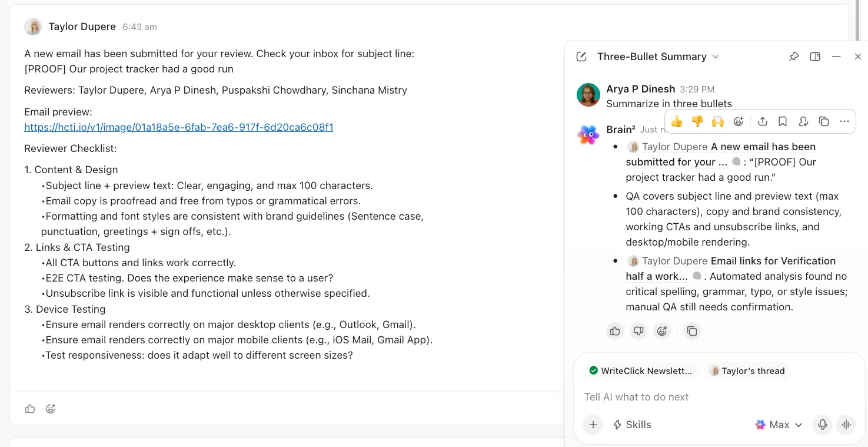The width and height of the screenshot is (868, 447).
Task: Select the Taylor's thread context chip
Action: click(747, 370)
